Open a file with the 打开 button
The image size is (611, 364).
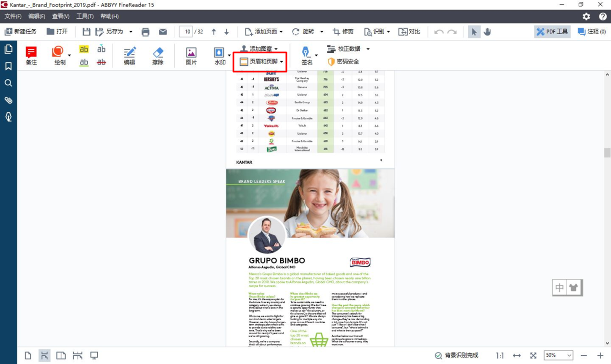pos(57,32)
